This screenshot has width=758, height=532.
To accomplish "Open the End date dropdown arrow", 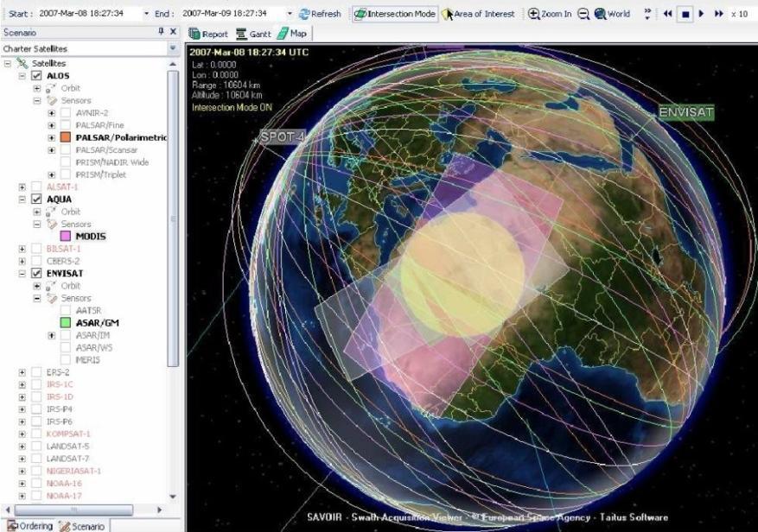I will [x=290, y=14].
